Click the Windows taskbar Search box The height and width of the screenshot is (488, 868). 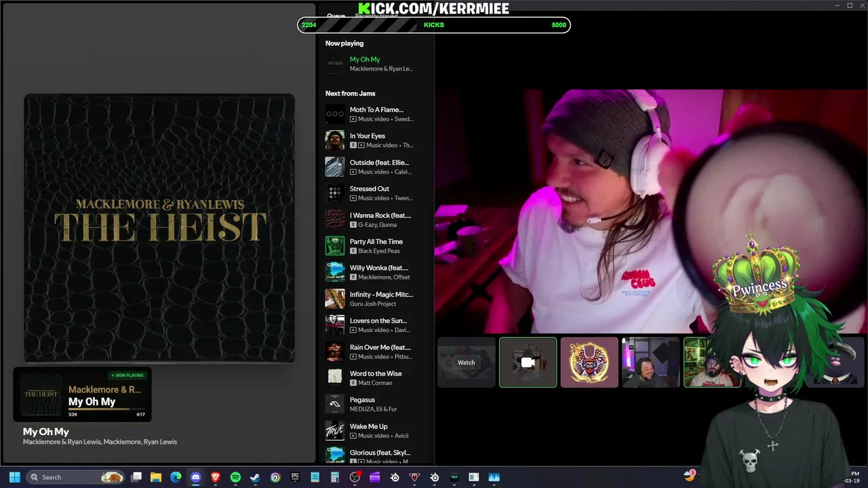[x=76, y=477]
